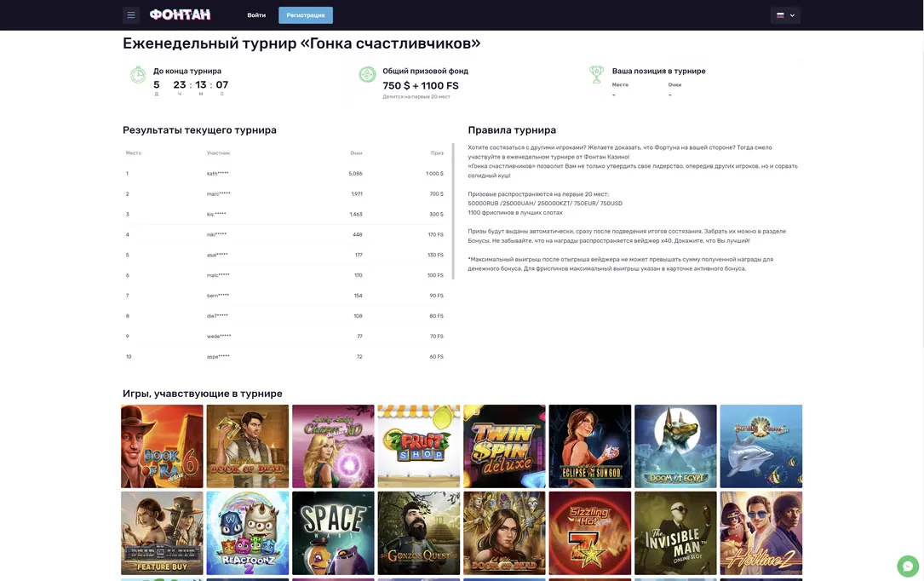Expand the language selector with Russian flag

point(784,15)
